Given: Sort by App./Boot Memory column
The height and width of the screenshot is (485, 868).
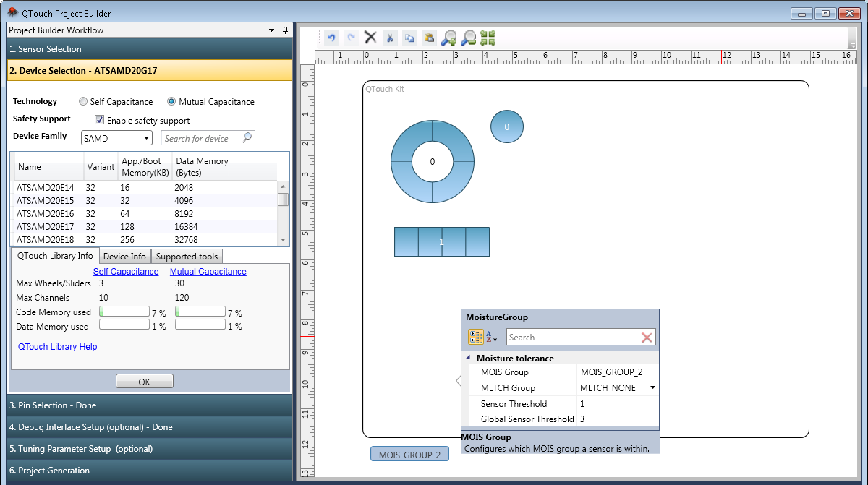Looking at the screenshot, I should [145, 167].
